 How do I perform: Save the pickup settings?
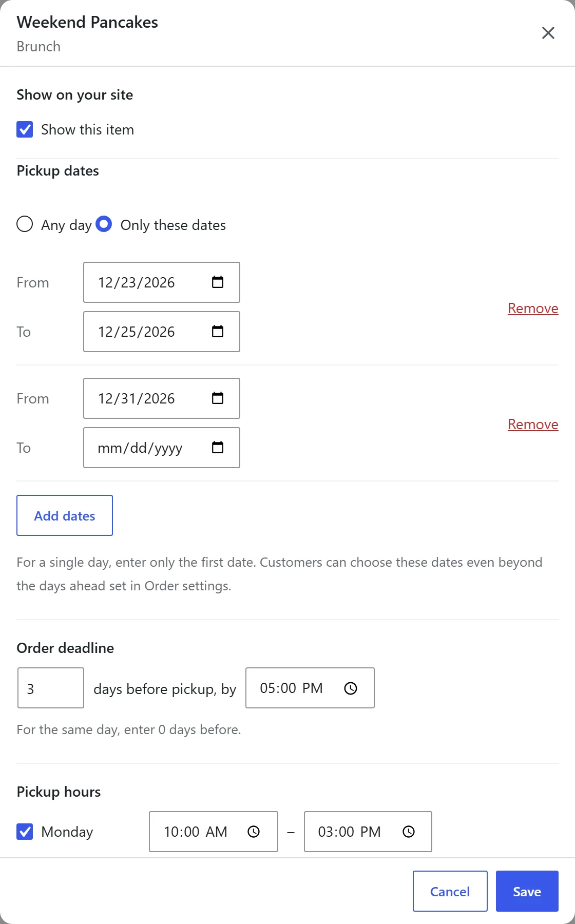pyautogui.click(x=527, y=891)
